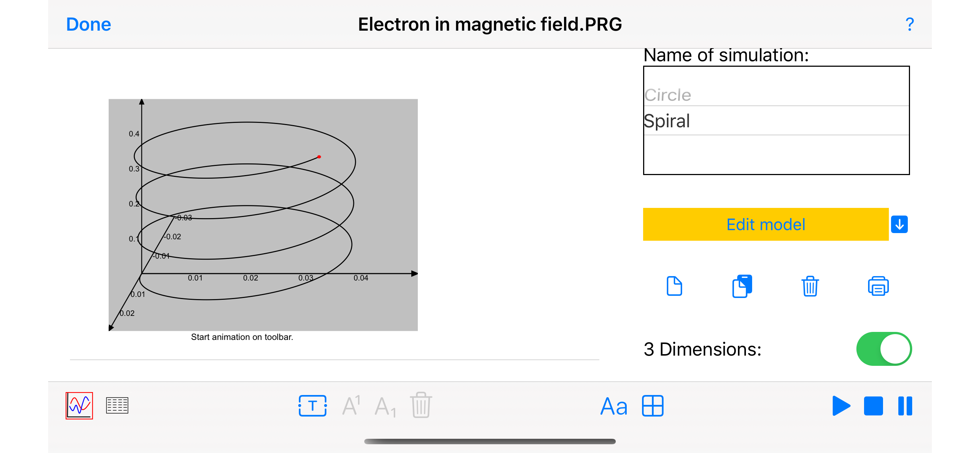The image size is (980, 453).
Task: Insert a text box with the T icon
Action: 312,406
